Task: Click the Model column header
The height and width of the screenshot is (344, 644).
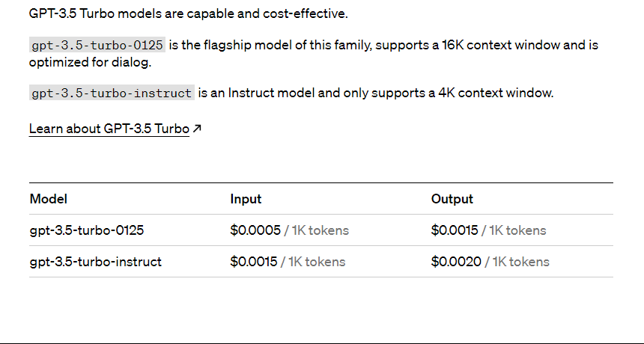Action: 49,199
